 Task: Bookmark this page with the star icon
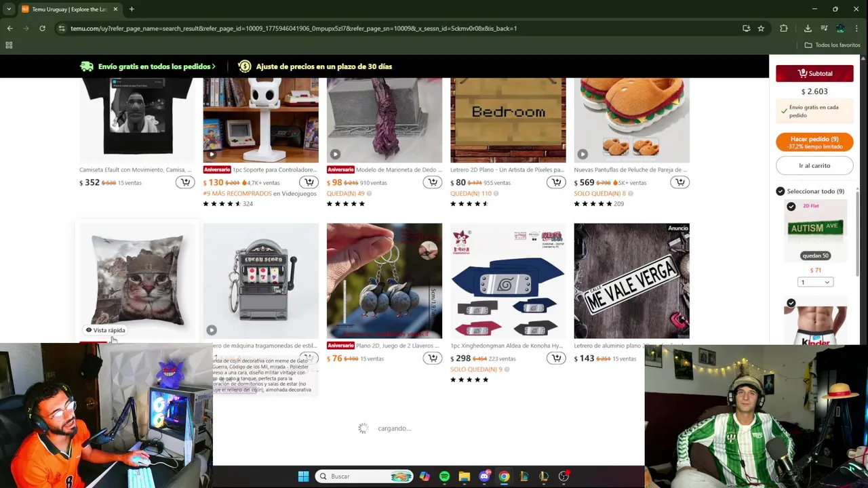coord(761,28)
